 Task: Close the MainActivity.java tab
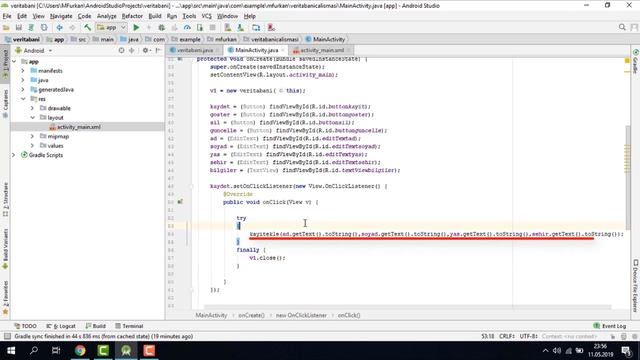pos(283,50)
